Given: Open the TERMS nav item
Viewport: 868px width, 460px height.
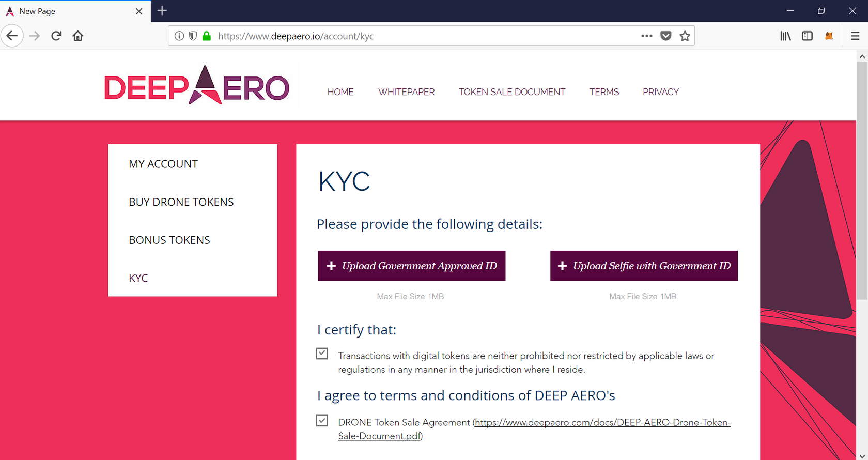Looking at the screenshot, I should pyautogui.click(x=604, y=92).
